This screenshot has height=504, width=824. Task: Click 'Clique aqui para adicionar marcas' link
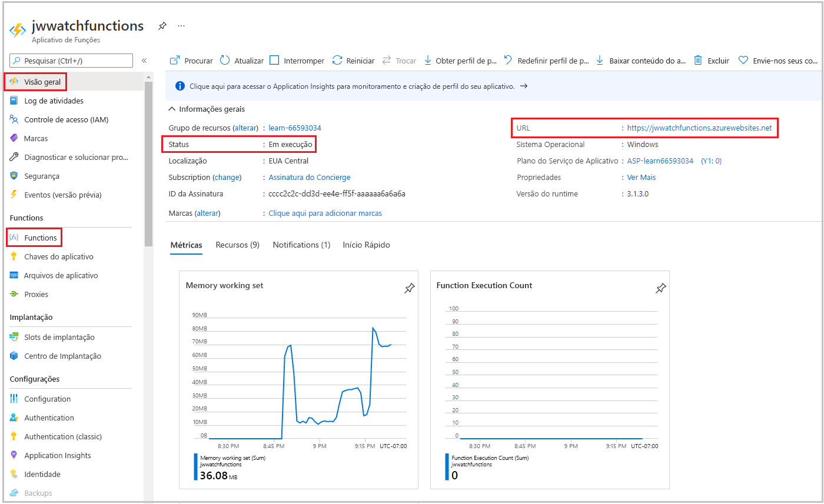[325, 213]
